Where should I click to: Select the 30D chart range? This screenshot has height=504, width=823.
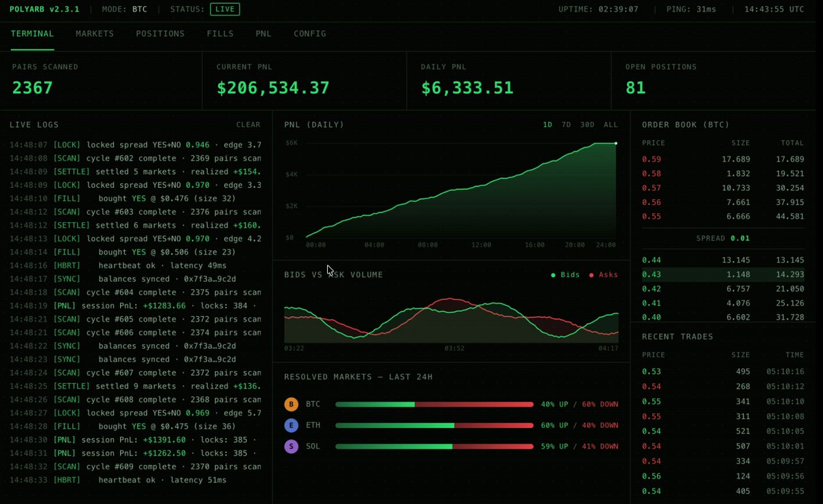[x=587, y=125]
